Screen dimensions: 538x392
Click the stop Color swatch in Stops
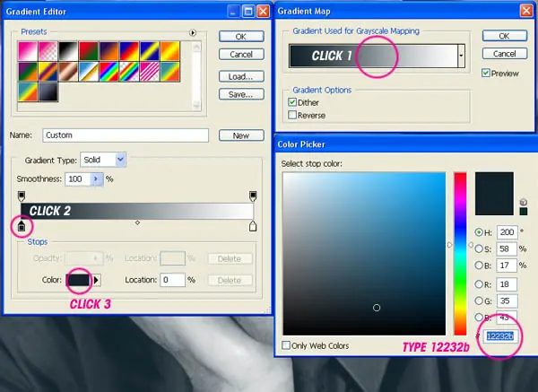(79, 280)
